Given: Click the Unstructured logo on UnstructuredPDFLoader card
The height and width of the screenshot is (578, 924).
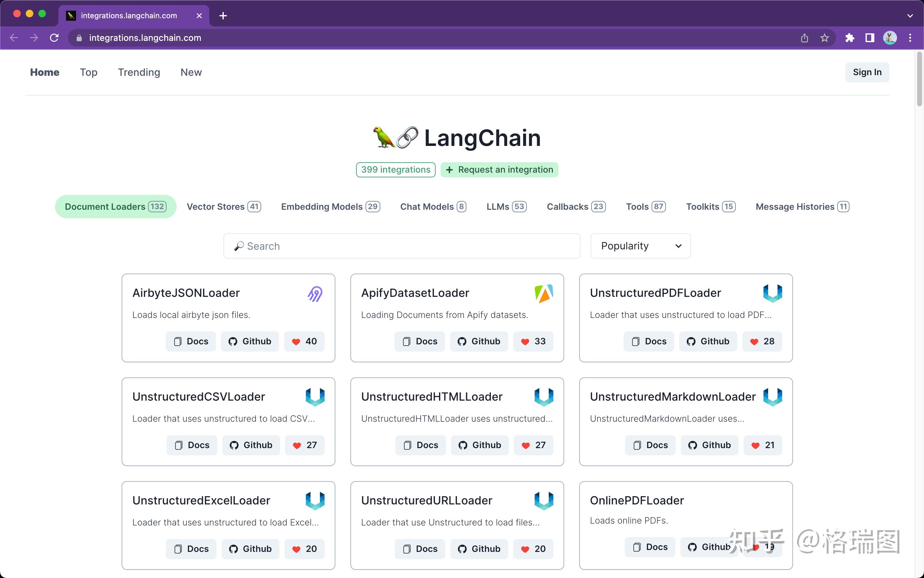Looking at the screenshot, I should click(773, 294).
